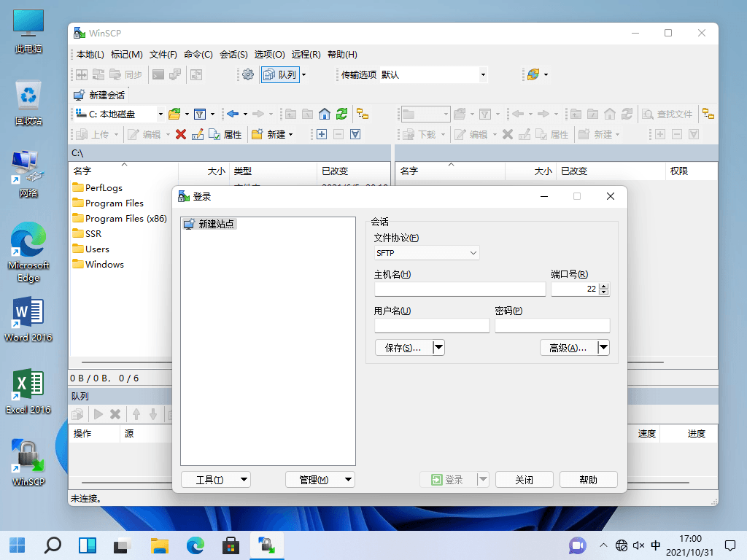Sort local files by Name (名字) column

pos(124,171)
